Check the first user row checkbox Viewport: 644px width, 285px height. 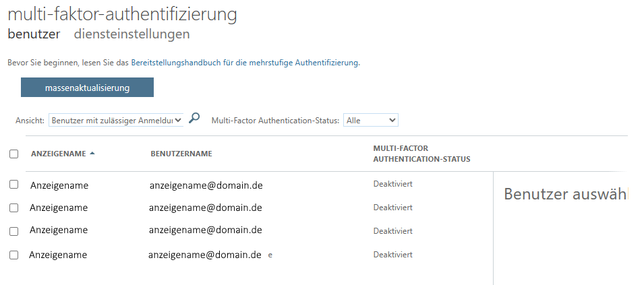coord(14,184)
